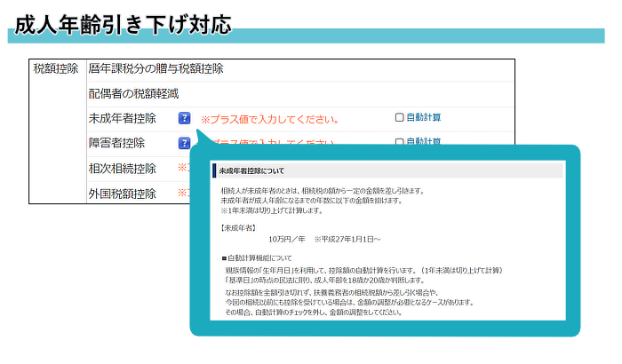Click the 障害者控除 label
Screen dimensions: 622x364
point(116,143)
